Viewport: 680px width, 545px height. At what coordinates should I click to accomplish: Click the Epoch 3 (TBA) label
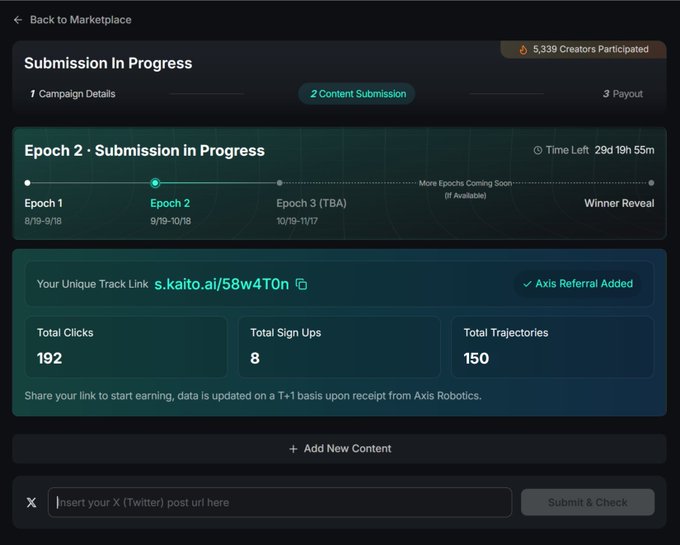311,203
